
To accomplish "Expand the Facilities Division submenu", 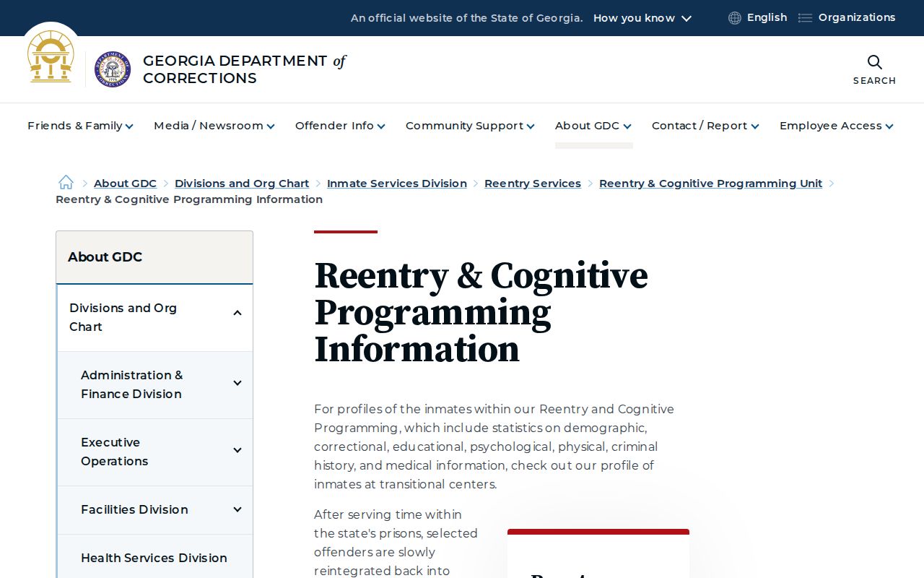I will click(x=237, y=509).
